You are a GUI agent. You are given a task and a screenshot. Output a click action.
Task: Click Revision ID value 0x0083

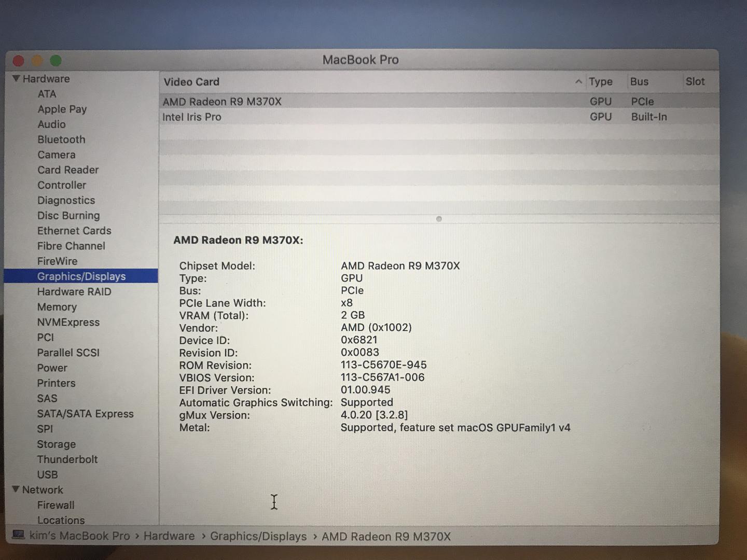(x=360, y=353)
